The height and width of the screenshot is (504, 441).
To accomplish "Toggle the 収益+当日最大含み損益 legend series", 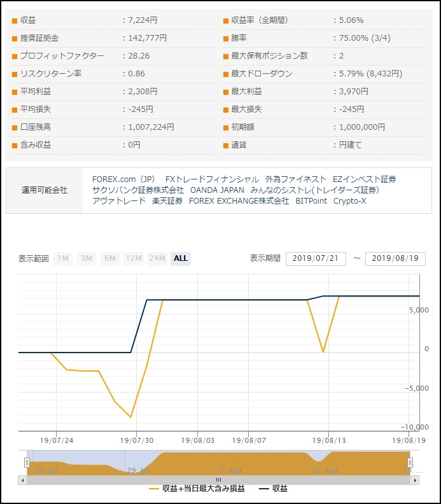I will click(x=197, y=489).
